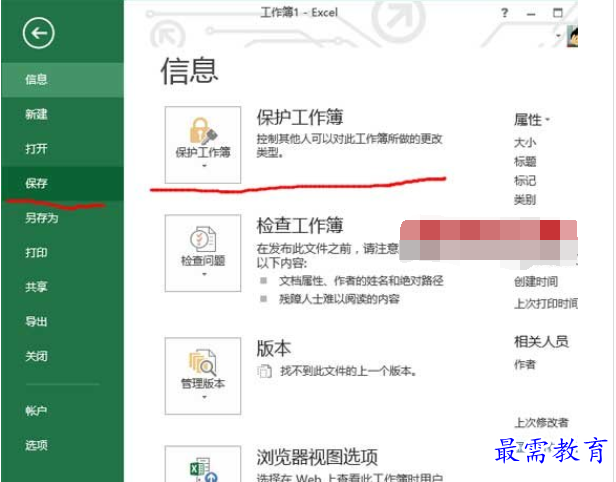Go back using the circled arrow
The width and height of the screenshot is (616, 482).
pyautogui.click(x=38, y=33)
